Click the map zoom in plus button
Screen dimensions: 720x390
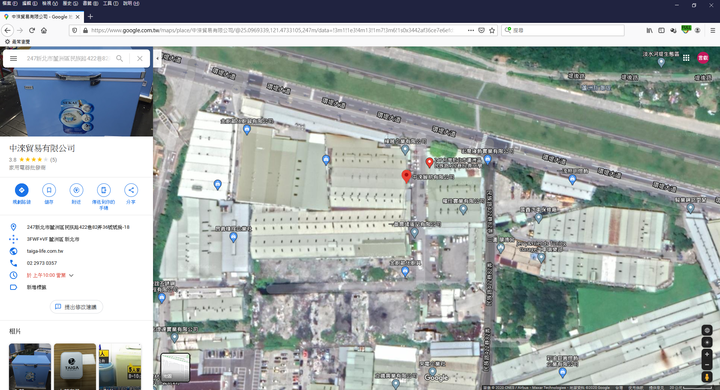click(x=707, y=354)
